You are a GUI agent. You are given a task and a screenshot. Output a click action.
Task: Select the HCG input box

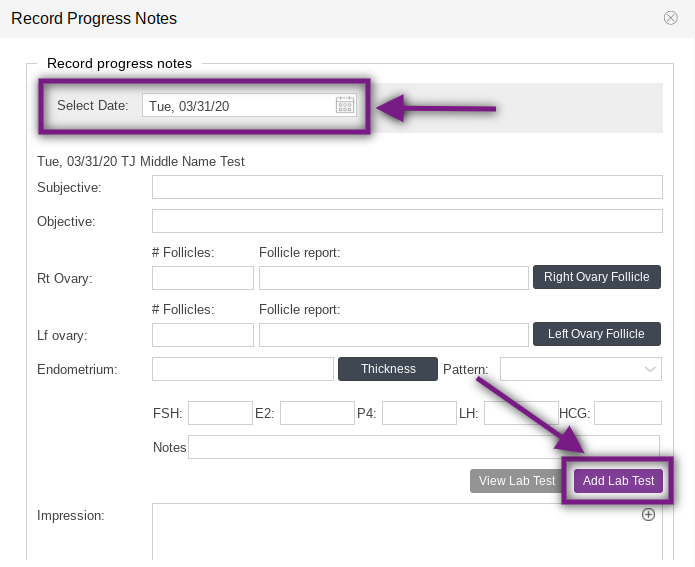[628, 413]
